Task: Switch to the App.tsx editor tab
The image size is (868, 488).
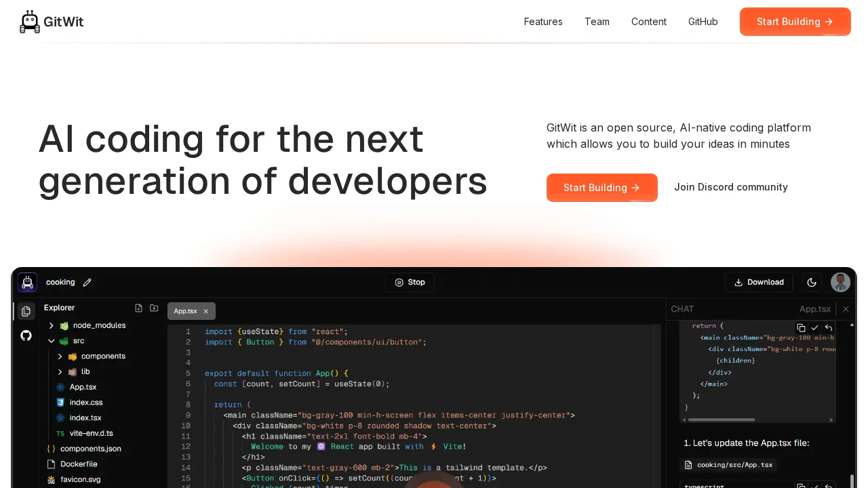Action: tap(184, 310)
